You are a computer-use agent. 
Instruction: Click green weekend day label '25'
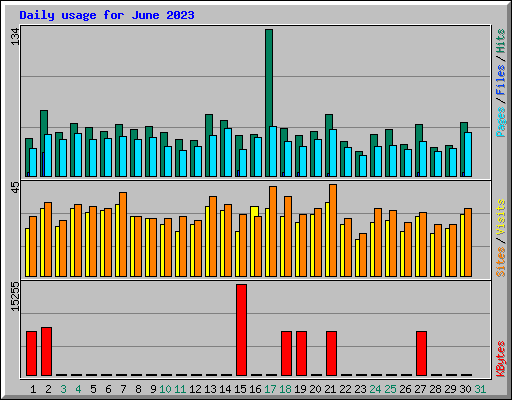pos(390,389)
